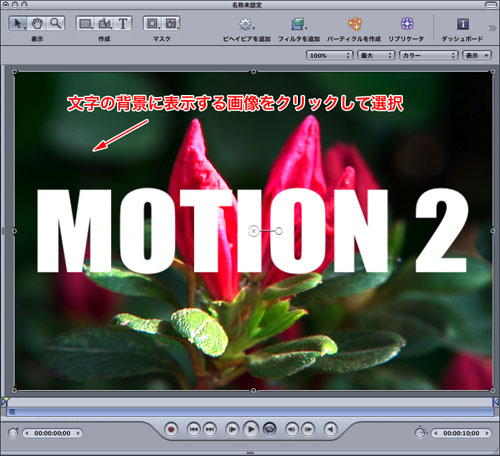Toggle toolbar visibility with title bar pill button

[x=490, y=5]
